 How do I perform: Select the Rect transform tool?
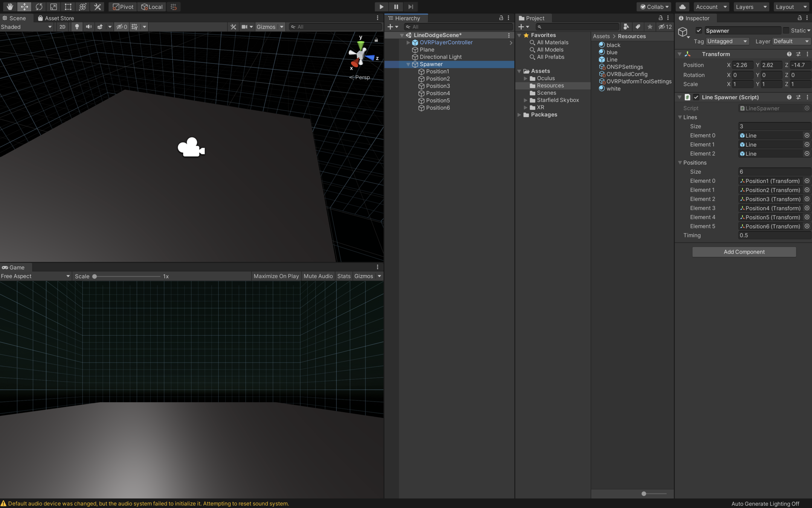pyautogui.click(x=68, y=7)
